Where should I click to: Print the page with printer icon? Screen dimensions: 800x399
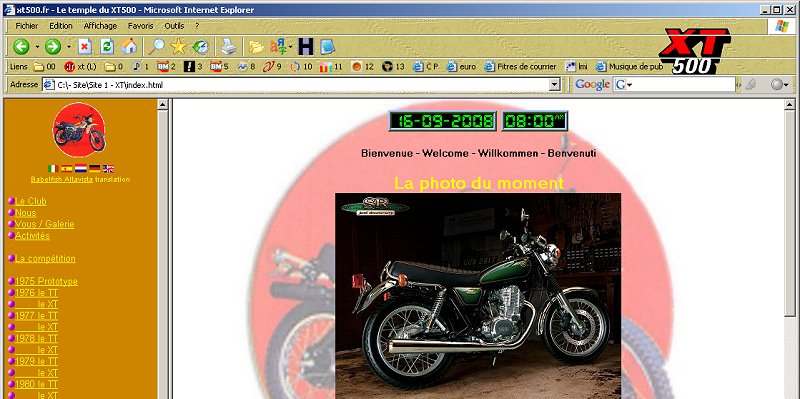click(x=228, y=47)
